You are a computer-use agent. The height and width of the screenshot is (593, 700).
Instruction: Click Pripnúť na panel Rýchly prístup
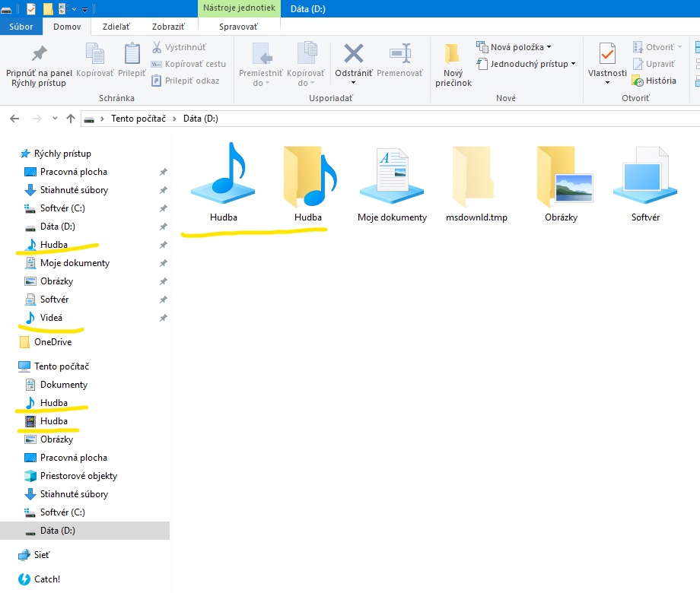pyautogui.click(x=39, y=65)
